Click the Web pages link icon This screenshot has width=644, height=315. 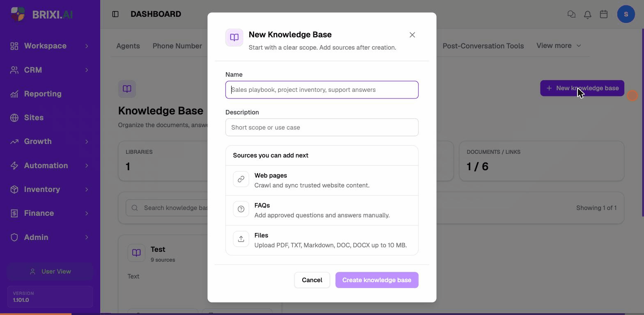click(241, 179)
